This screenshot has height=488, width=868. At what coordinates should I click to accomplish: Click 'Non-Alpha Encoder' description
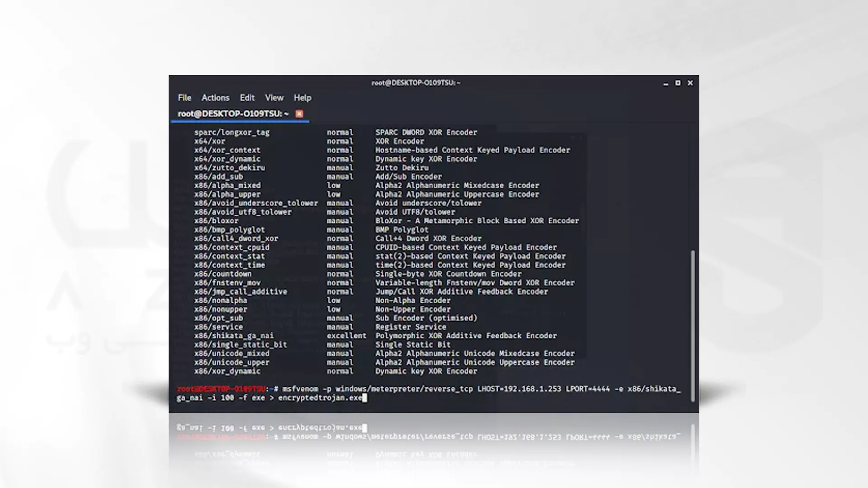(x=413, y=300)
